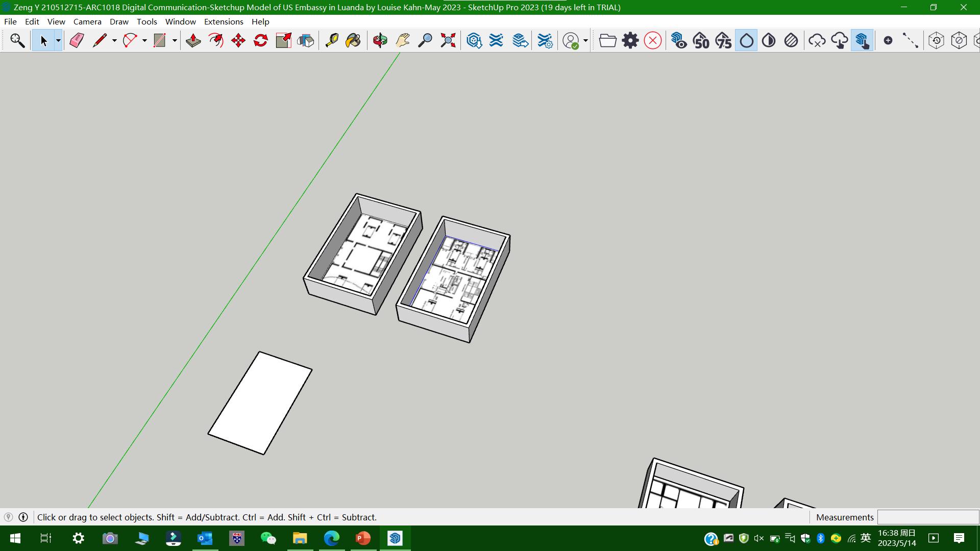Screen dimensions: 980x551
Task: Expand the user account dropdown arrow
Action: [585, 40]
